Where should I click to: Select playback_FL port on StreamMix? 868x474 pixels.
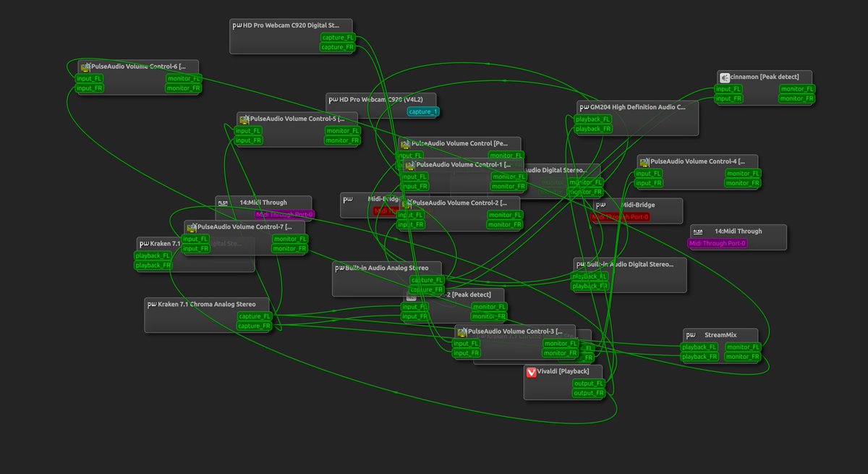pos(699,347)
